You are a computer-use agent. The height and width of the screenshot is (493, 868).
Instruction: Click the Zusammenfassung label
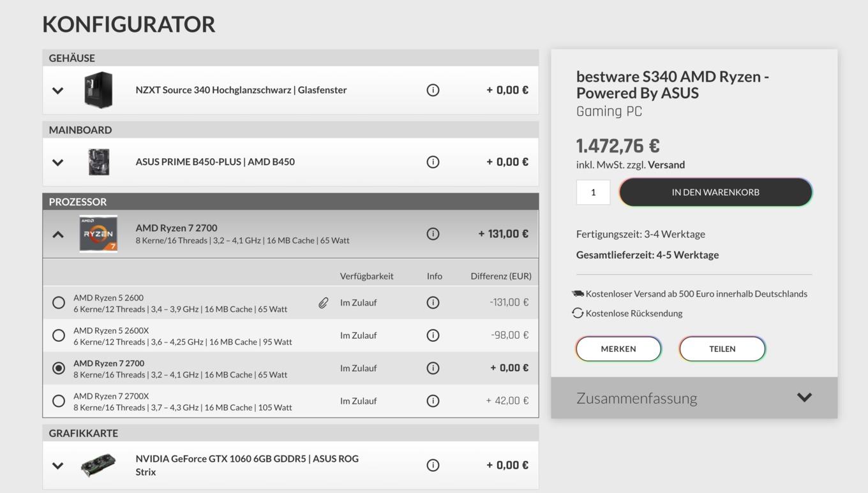coord(636,399)
